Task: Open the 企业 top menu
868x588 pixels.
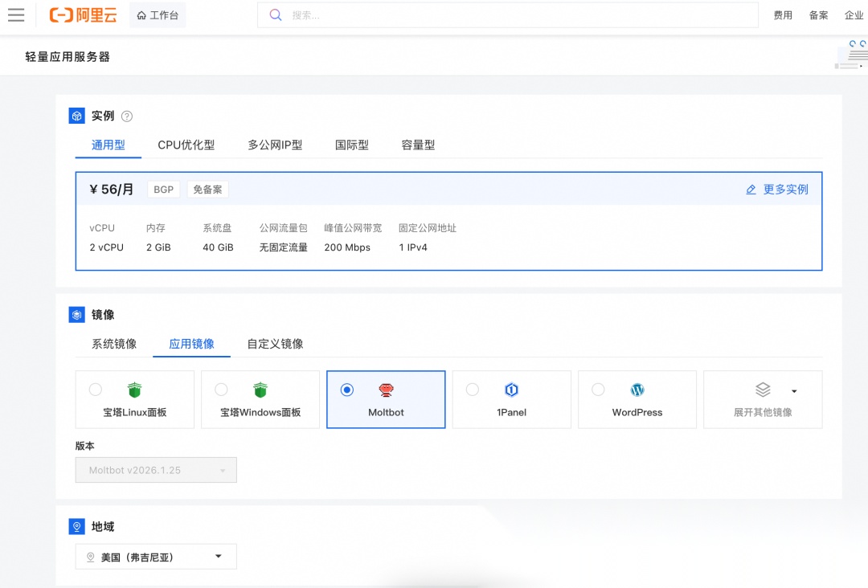Action: (854, 15)
